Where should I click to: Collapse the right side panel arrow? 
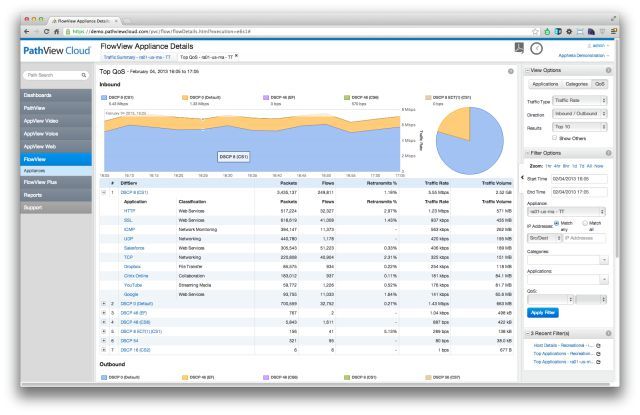tap(522, 178)
